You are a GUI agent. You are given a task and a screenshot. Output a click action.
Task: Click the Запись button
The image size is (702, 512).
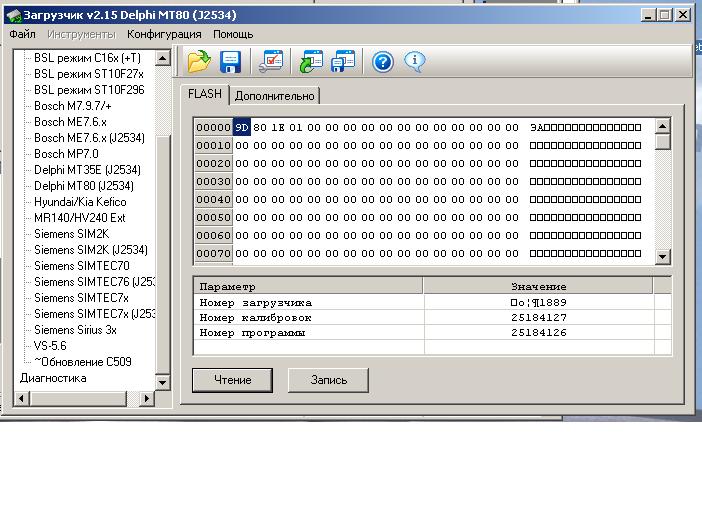[x=328, y=380]
